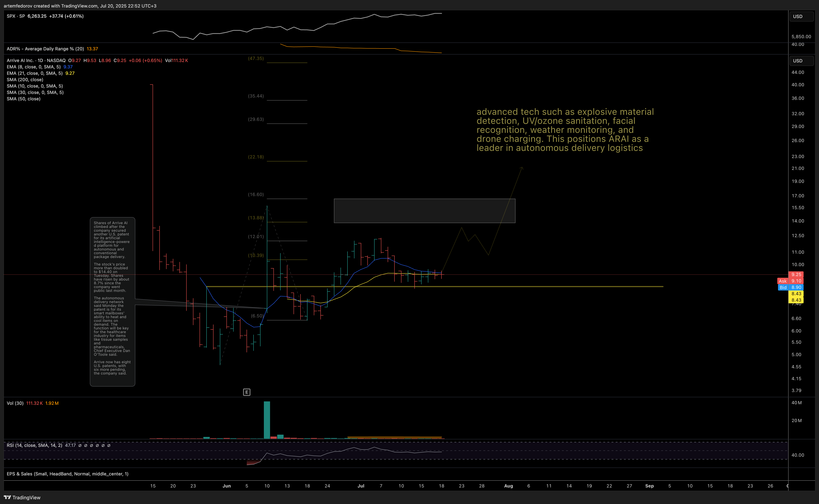Select the RSI (14, close, SMA, 14, 2) legend
This screenshot has width=819, height=504.
click(x=34, y=445)
